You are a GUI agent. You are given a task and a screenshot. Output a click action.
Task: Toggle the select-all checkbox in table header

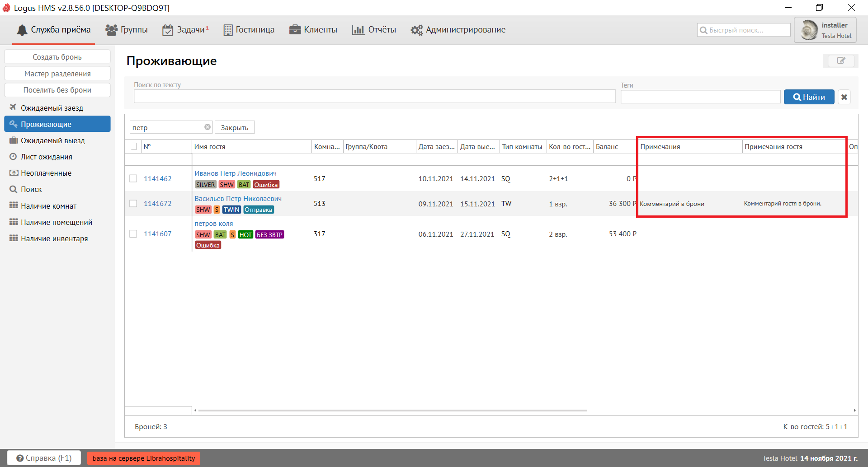[x=133, y=146]
